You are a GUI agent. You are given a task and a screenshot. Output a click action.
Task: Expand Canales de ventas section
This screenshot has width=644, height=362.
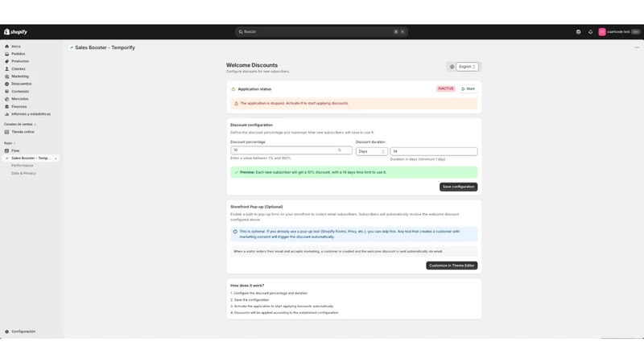click(x=19, y=125)
